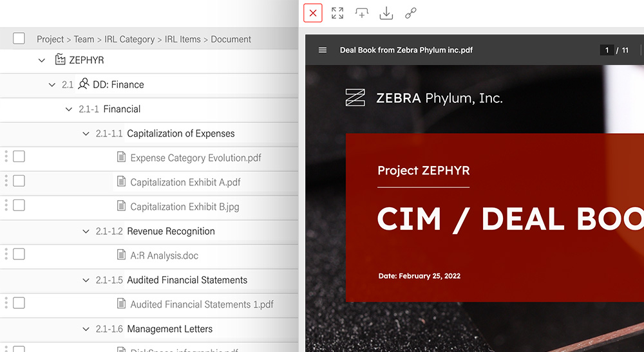Click the add comment icon in preview toolbar
Viewport: 644px width, 352px height.
(x=361, y=13)
